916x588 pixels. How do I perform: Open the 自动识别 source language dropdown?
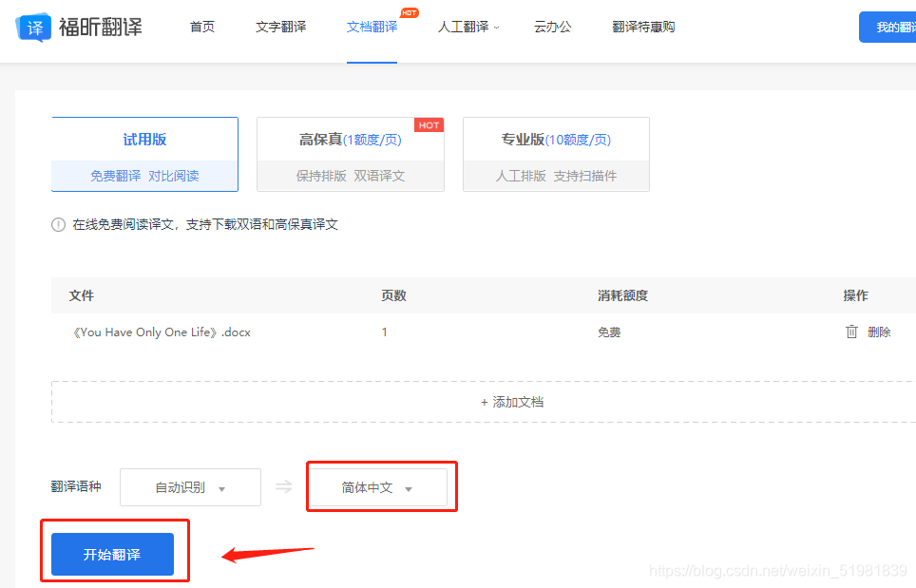tap(190, 487)
